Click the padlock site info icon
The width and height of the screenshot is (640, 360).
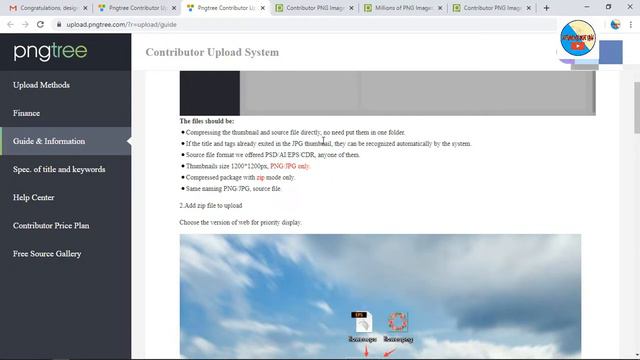[59, 24]
